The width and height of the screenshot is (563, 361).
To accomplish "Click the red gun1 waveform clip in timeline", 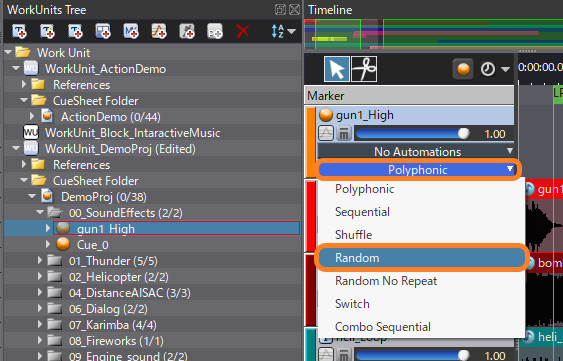I will tap(544, 216).
